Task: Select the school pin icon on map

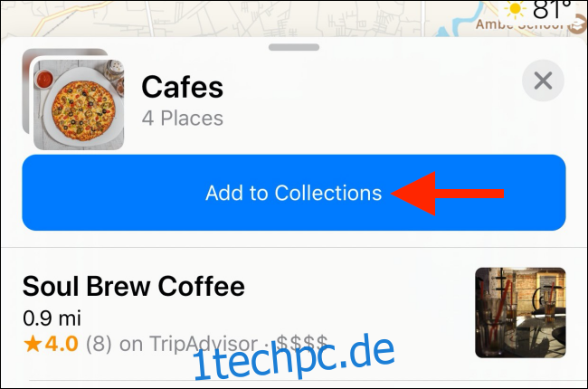Action: click(x=577, y=27)
